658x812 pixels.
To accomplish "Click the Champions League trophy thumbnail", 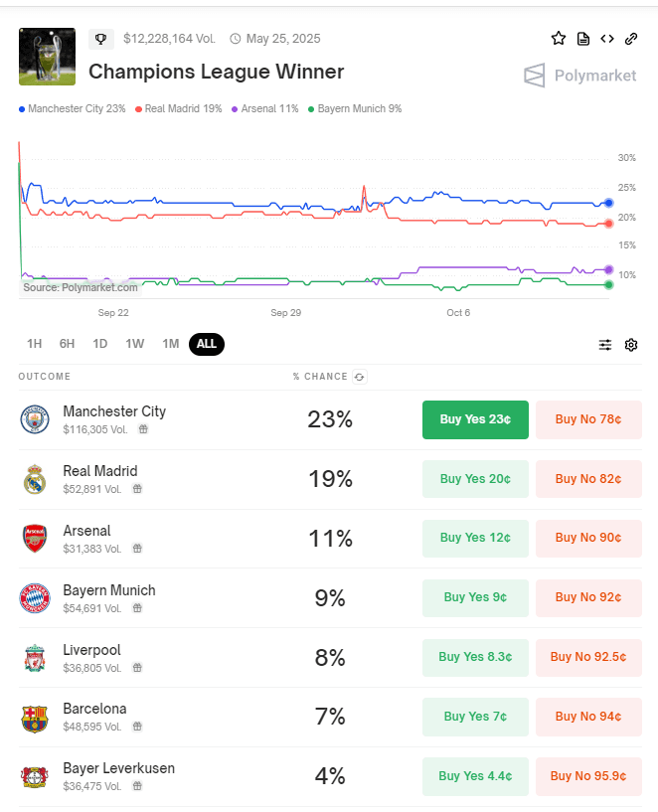I will tap(47, 57).
